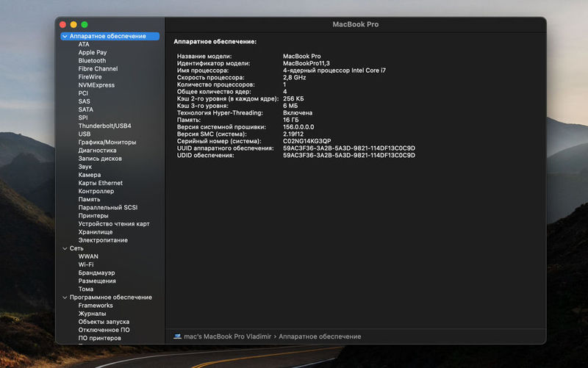588x368 pixels.
Task: Open the Хранилище entry
Action: [x=96, y=232]
